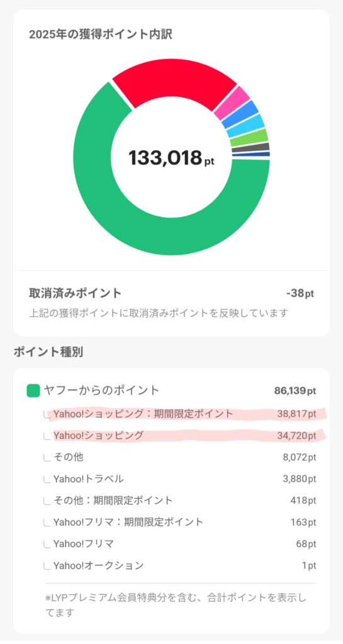Click the light green donut chart segment
The height and width of the screenshot is (644, 343).
pyautogui.click(x=249, y=138)
